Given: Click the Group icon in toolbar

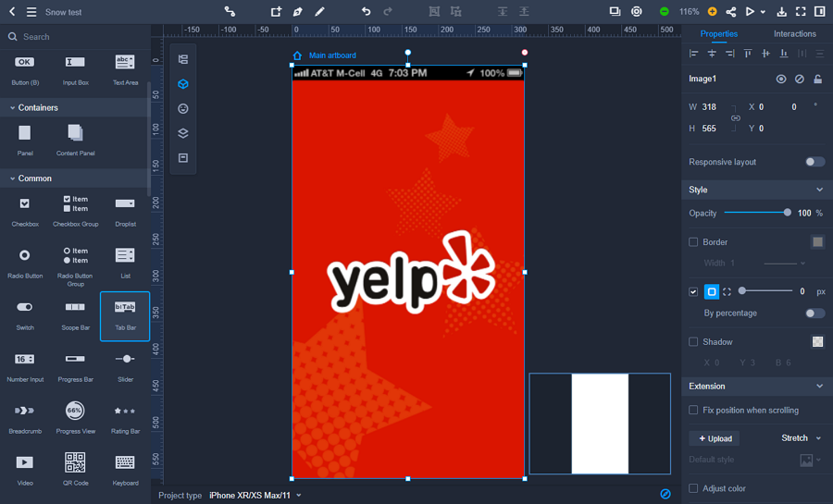Looking at the screenshot, I should 434,11.
